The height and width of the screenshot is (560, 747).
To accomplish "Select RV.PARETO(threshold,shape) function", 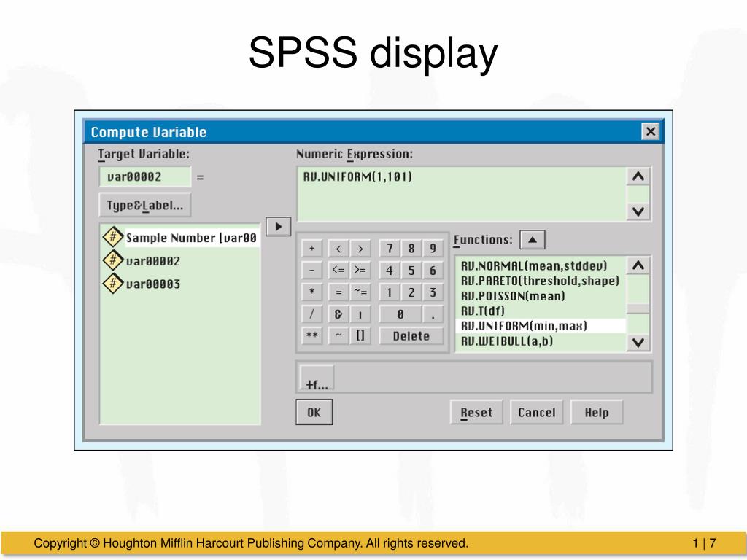I will pyautogui.click(x=540, y=281).
